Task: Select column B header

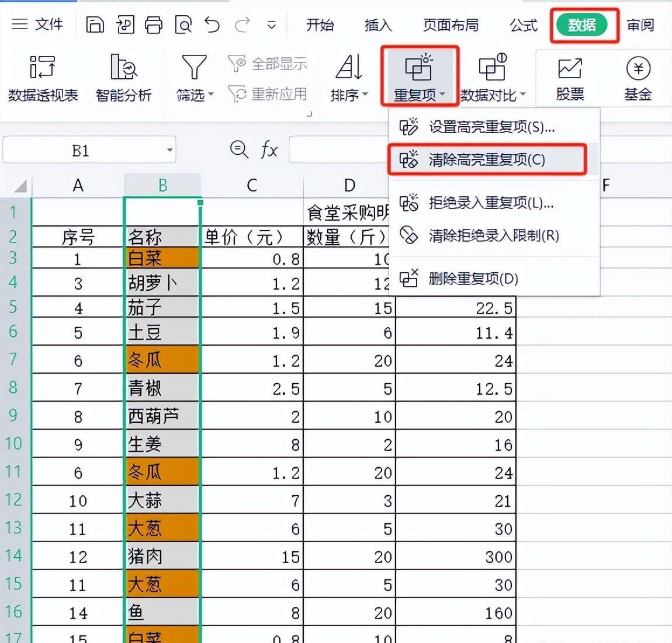Action: point(162,186)
